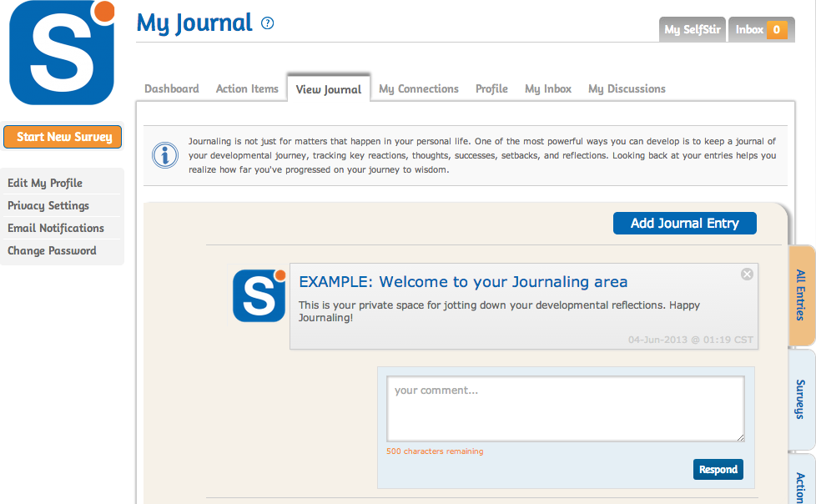Image resolution: width=816 pixels, height=504 pixels.
Task: Submit comment with the Respond button
Action: click(x=718, y=470)
